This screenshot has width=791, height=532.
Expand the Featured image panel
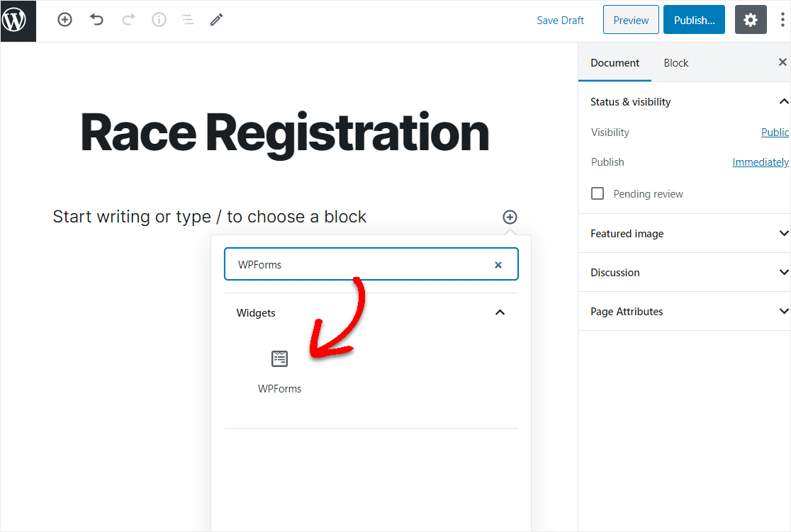click(x=783, y=233)
